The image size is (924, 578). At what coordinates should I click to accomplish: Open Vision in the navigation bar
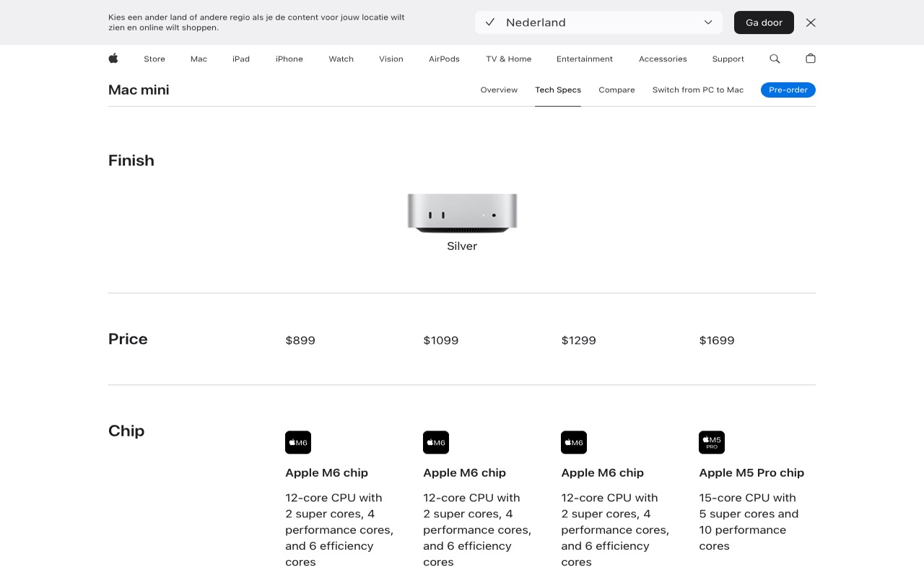[x=391, y=59]
